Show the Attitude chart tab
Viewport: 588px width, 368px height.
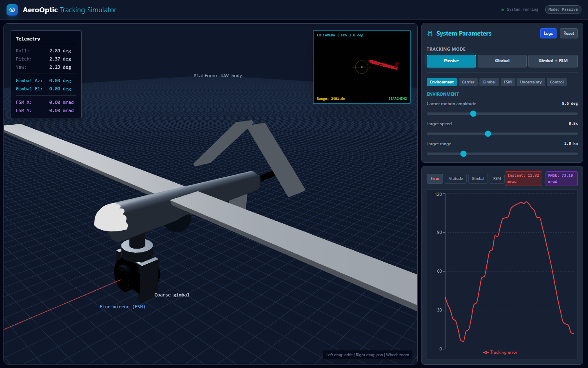(x=456, y=179)
